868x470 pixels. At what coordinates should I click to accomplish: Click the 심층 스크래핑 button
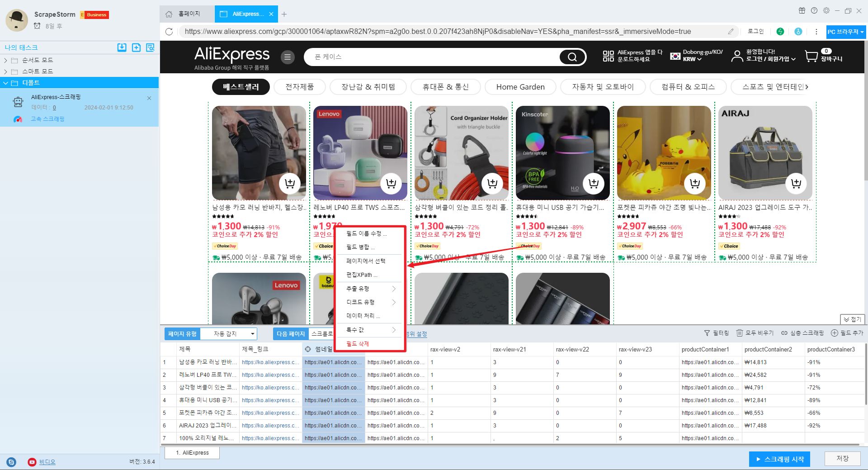(x=802, y=333)
